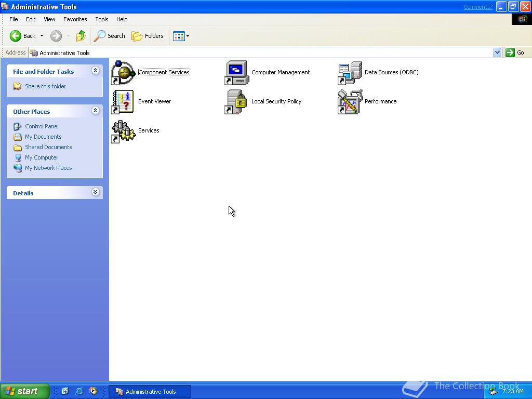Click the Share this folder icon
The width and height of the screenshot is (532, 399).
click(17, 86)
